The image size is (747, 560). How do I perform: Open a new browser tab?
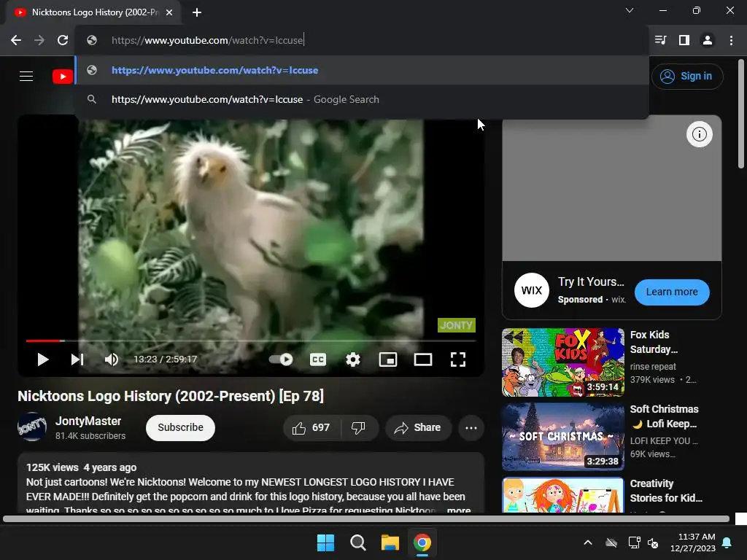coord(197,12)
